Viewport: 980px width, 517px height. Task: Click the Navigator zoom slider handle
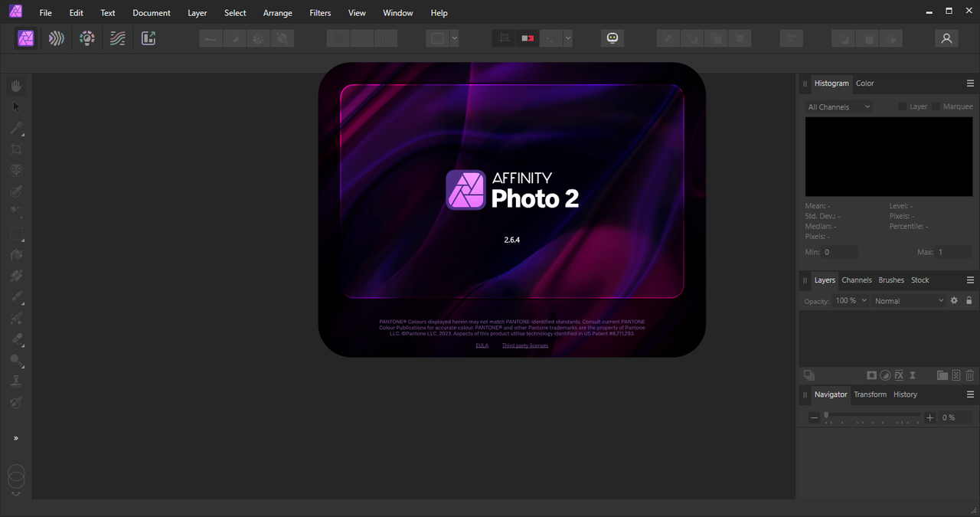pos(826,415)
